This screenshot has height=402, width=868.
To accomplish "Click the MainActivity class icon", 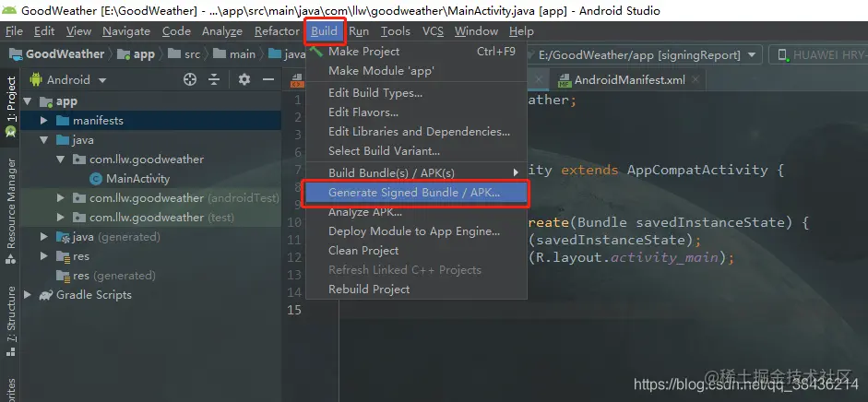I will point(96,179).
